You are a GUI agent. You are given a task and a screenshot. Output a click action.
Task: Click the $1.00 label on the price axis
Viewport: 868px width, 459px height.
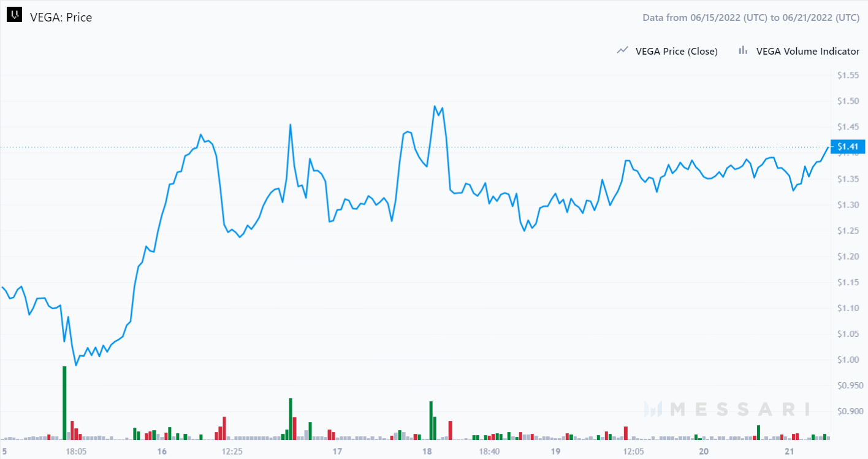click(x=849, y=359)
